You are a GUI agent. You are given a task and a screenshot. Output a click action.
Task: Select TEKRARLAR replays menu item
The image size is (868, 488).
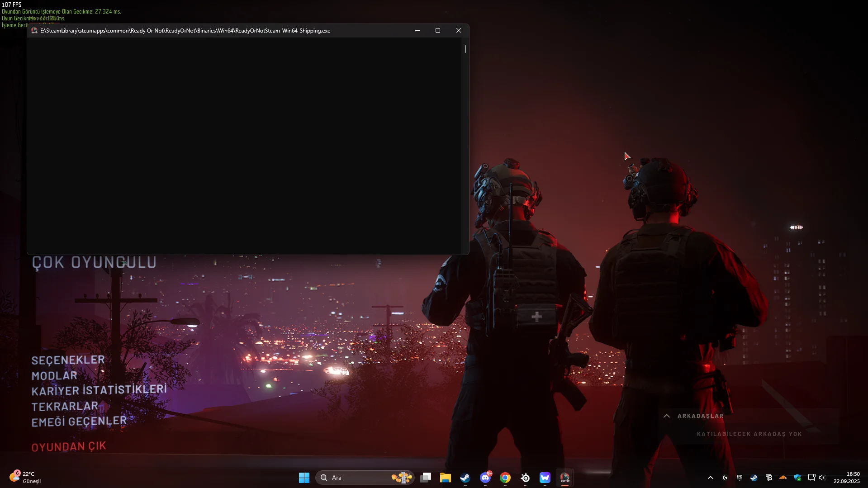[x=65, y=406]
